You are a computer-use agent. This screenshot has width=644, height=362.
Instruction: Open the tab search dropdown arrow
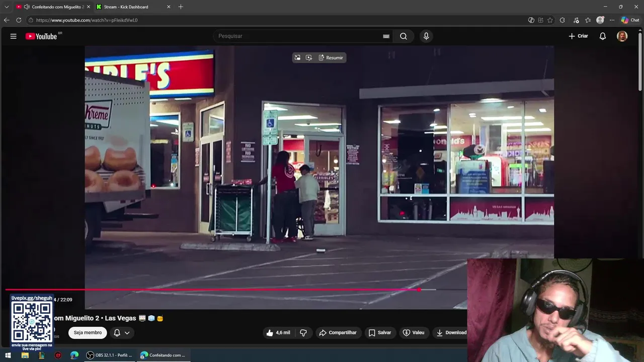pyautogui.click(x=7, y=7)
